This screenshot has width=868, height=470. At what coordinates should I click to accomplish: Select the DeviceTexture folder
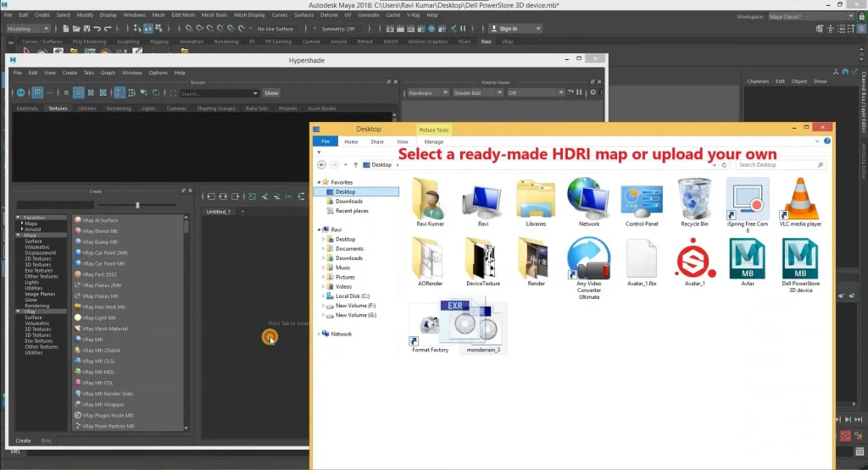482,262
